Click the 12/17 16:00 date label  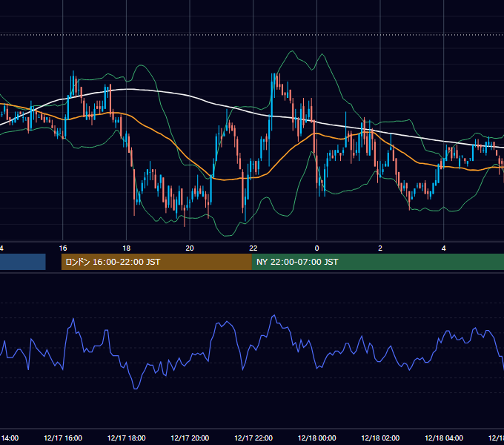coord(63,438)
